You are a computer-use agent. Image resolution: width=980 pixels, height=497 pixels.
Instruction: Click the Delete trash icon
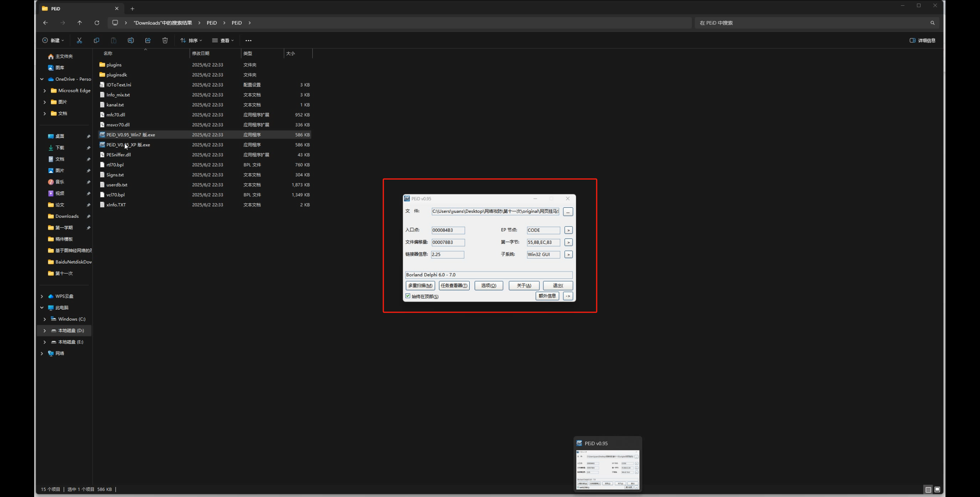165,40
